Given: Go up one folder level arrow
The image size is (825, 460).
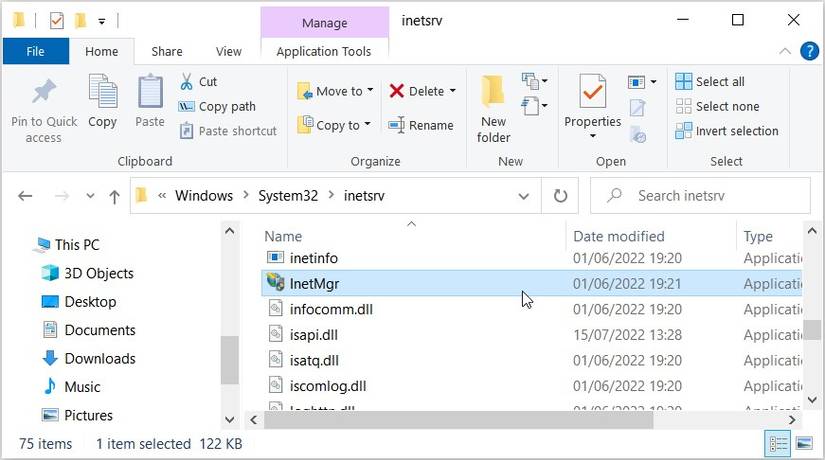Looking at the screenshot, I should [114, 196].
